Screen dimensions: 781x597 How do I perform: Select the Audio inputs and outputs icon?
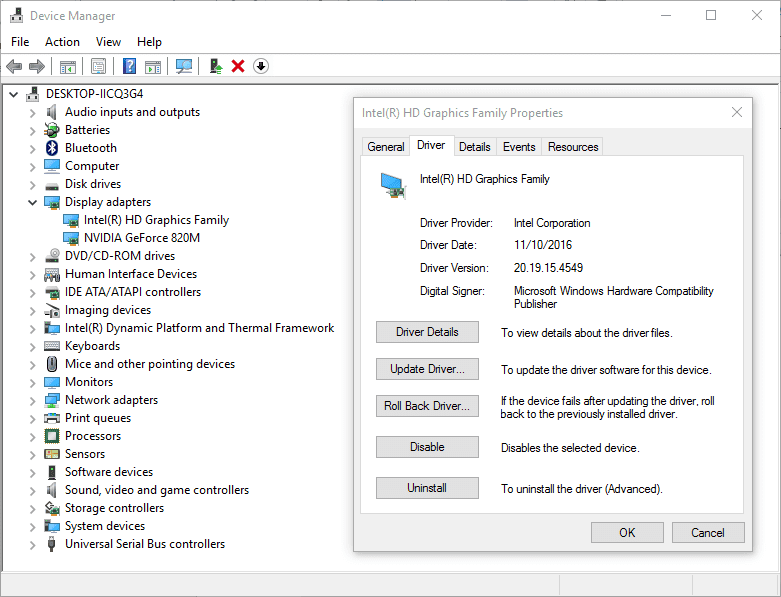52,112
